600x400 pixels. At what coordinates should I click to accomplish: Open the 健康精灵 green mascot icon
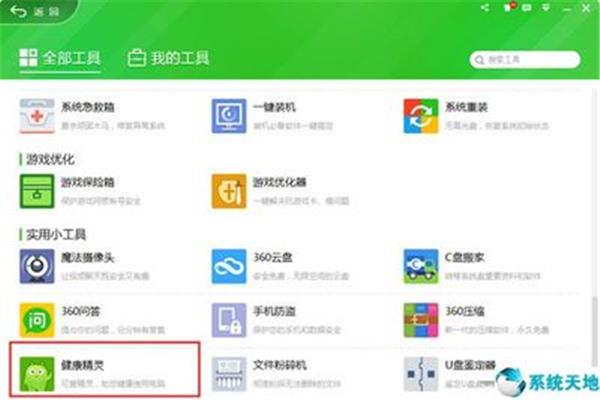(37, 374)
